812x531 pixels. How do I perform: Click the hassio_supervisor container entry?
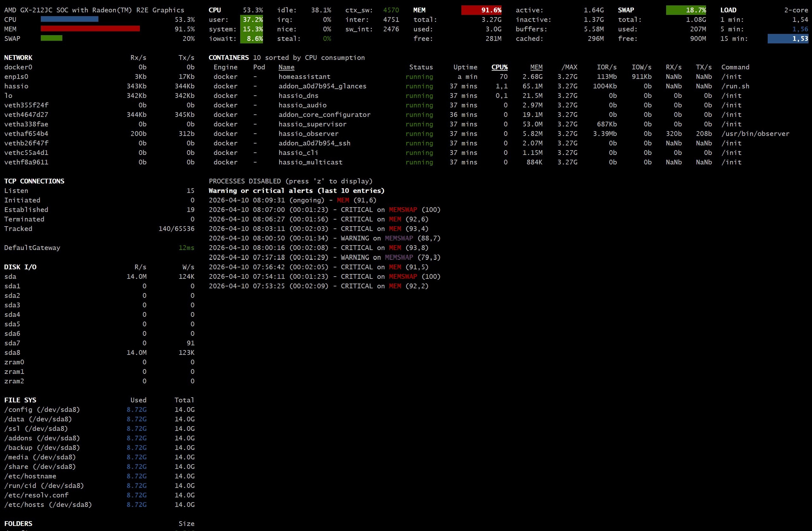312,124
